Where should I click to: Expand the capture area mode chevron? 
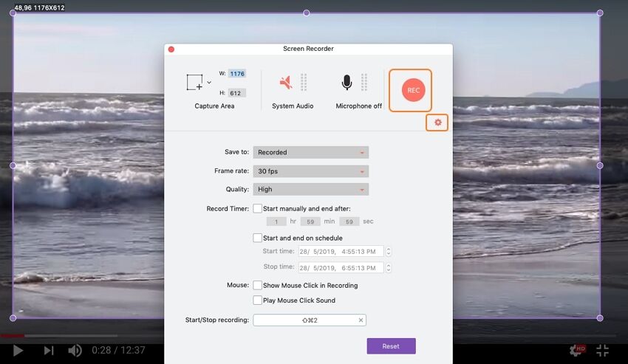[208, 83]
